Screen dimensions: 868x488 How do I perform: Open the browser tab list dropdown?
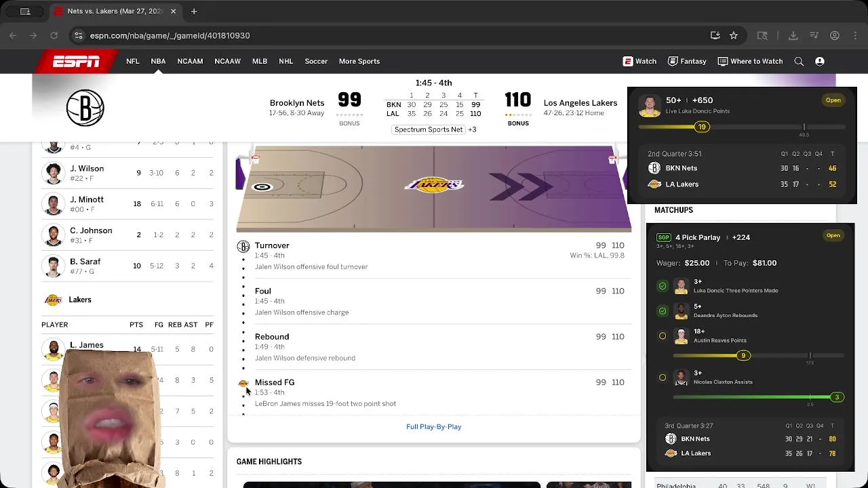point(25,12)
